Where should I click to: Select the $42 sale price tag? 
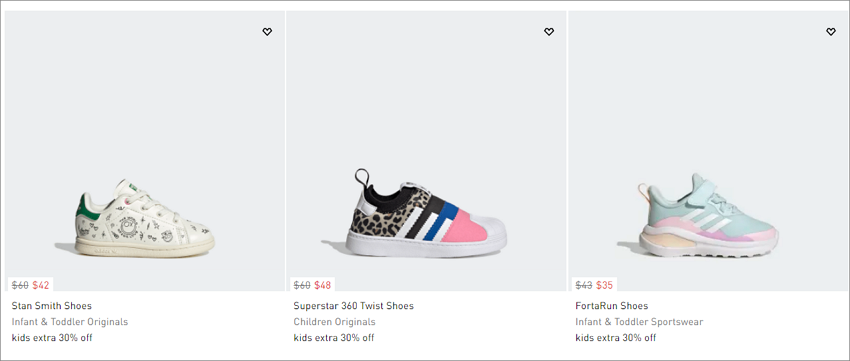(41, 285)
